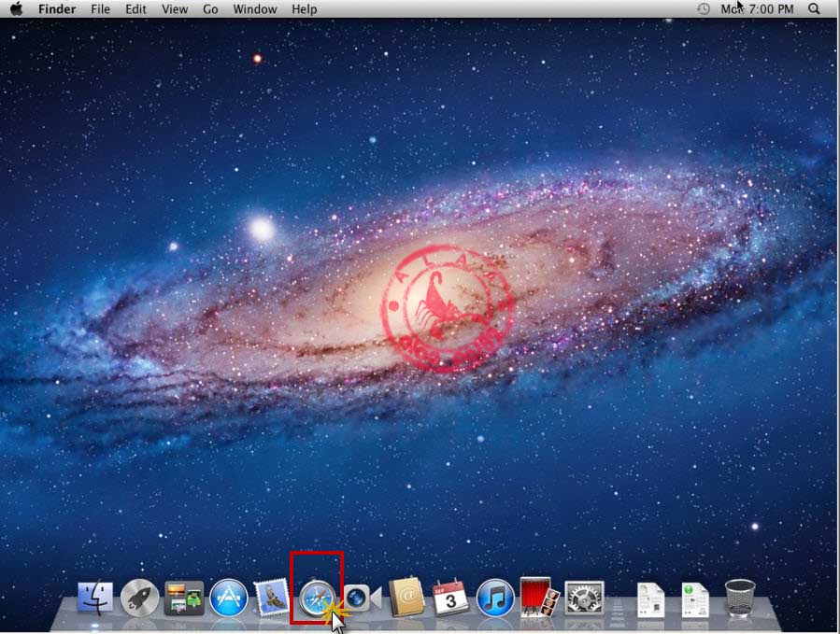Open the Apple menu

17,9
